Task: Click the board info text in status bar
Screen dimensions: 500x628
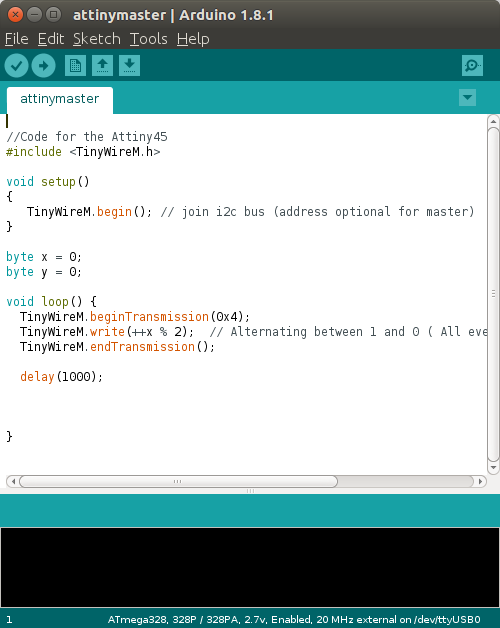Action: [294, 620]
